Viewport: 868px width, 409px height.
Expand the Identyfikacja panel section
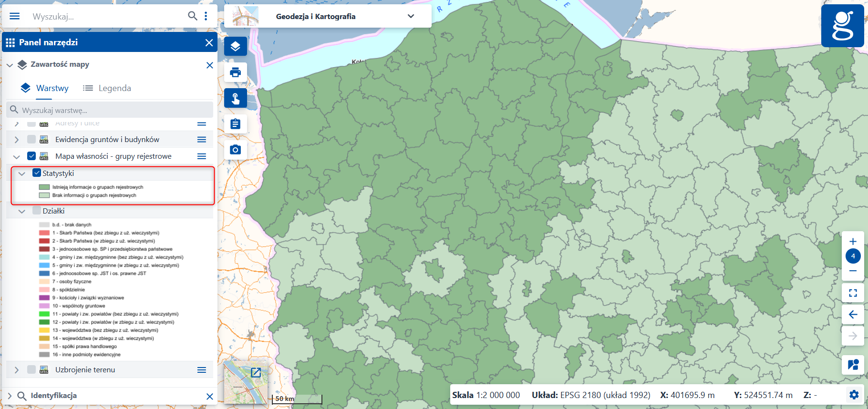point(10,396)
